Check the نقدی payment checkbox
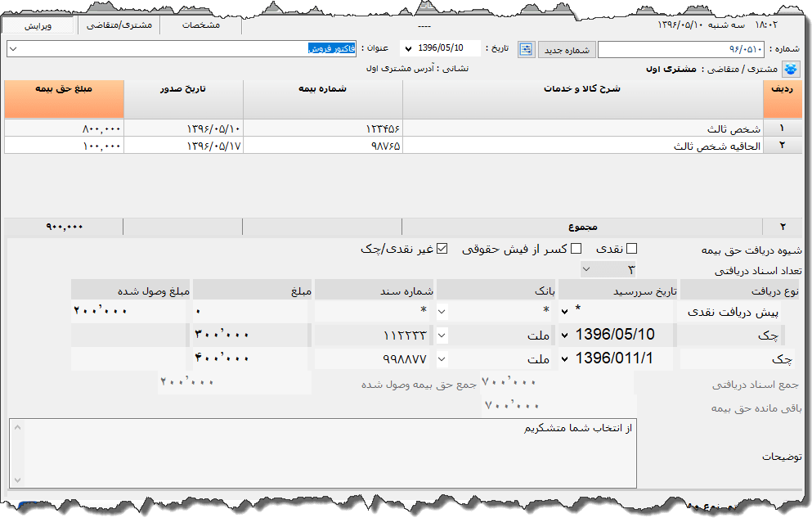The height and width of the screenshot is (518, 812). click(x=630, y=249)
